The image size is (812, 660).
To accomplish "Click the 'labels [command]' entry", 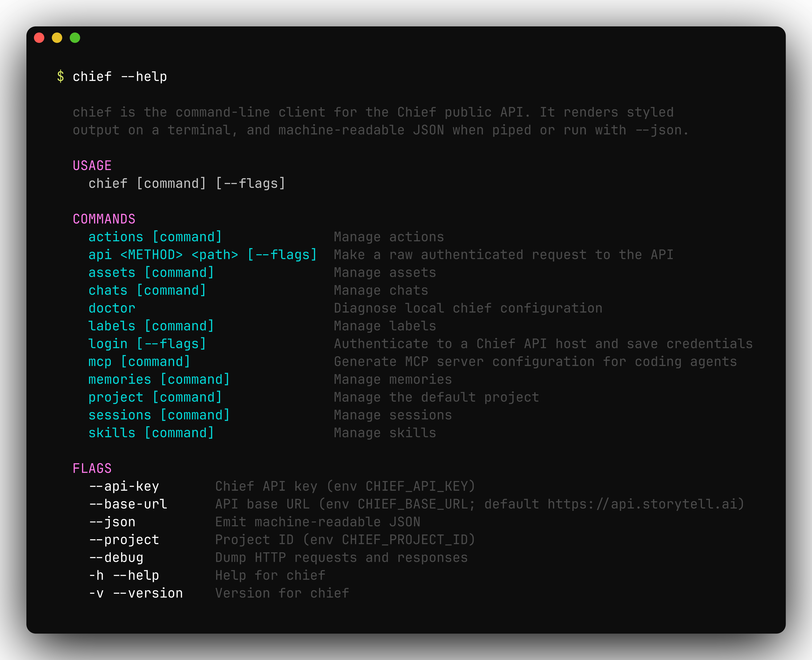I will (x=151, y=326).
